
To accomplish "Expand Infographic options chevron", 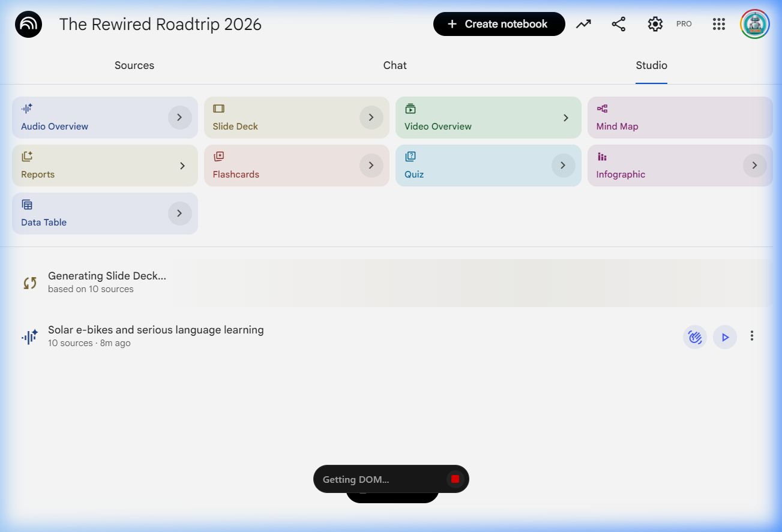I will [754, 166].
